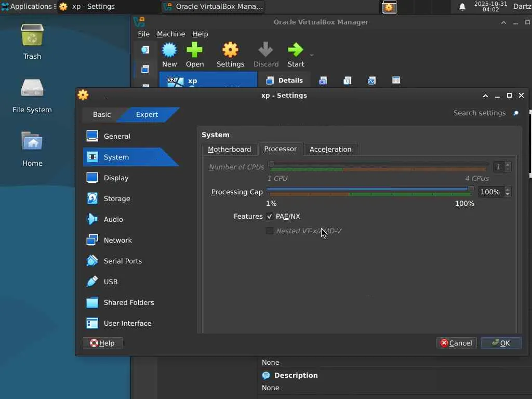Switch to the Acceleration tab
This screenshot has width=532, height=399.
click(x=330, y=149)
